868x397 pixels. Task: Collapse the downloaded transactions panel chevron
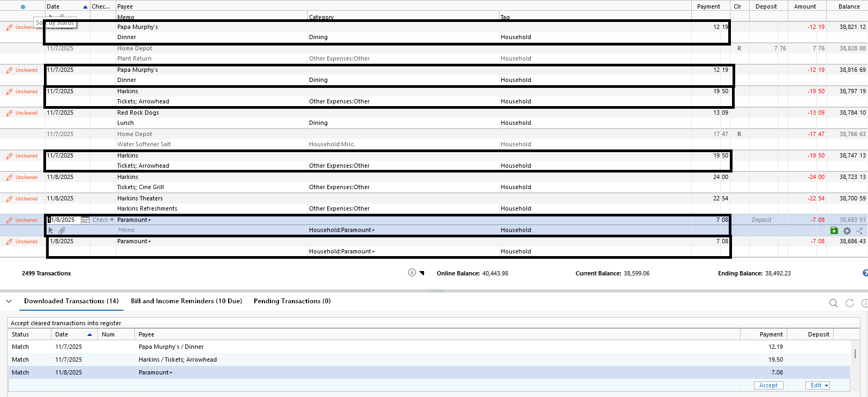pos(9,301)
